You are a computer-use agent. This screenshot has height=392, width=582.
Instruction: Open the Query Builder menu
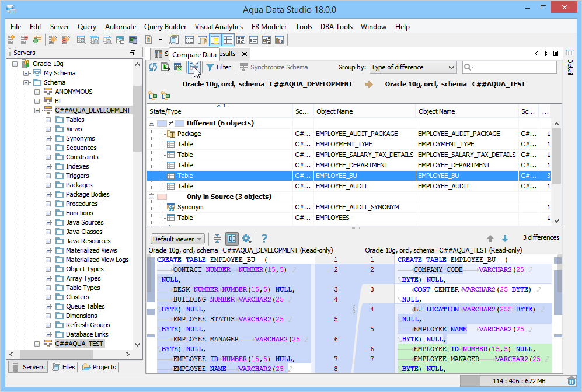point(165,27)
